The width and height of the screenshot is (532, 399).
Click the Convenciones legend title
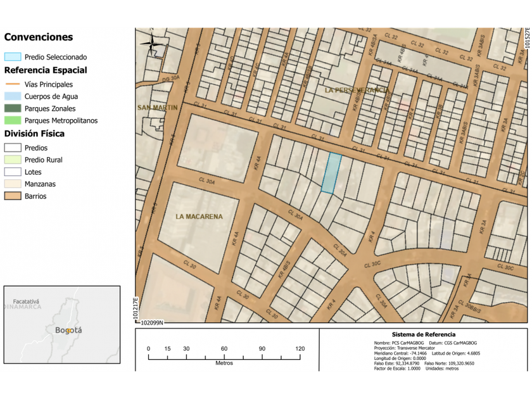[39, 37]
